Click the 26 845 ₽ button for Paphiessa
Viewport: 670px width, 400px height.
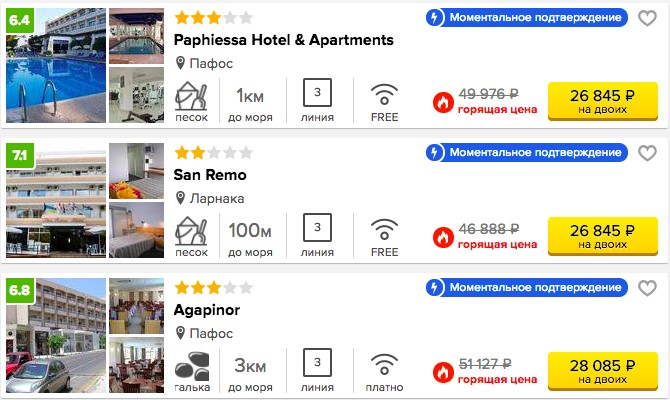click(x=602, y=101)
